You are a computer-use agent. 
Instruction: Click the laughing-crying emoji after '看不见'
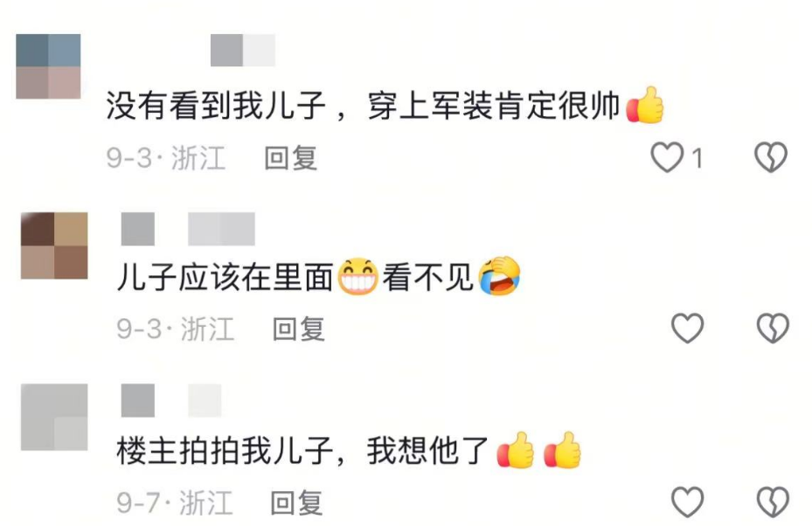tap(499, 275)
